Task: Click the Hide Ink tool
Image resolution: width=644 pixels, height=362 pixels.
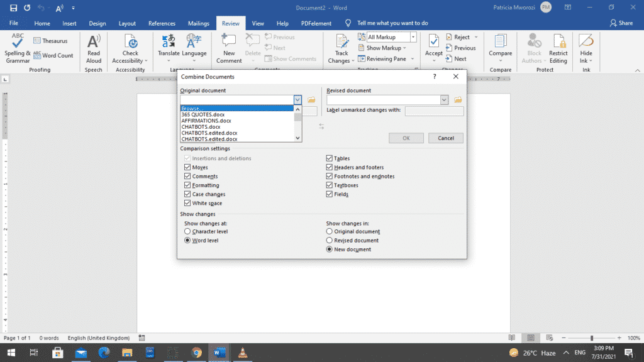Action: tap(586, 48)
